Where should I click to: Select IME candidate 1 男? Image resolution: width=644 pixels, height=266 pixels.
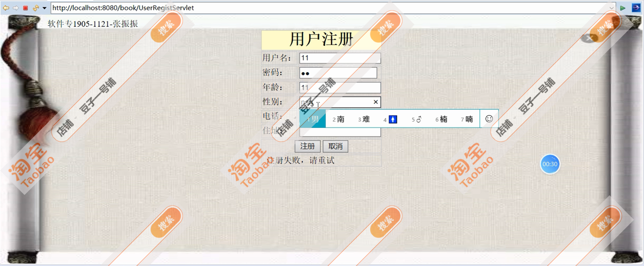pyautogui.click(x=313, y=119)
